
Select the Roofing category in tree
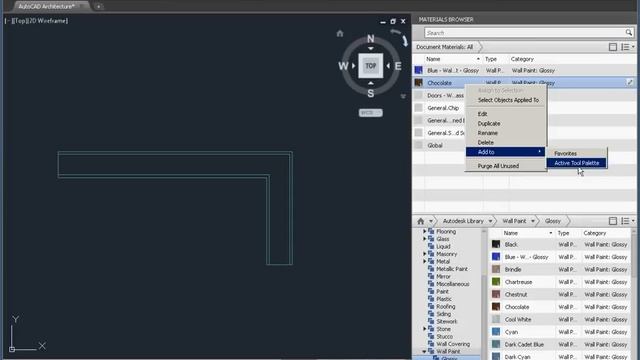[445, 307]
